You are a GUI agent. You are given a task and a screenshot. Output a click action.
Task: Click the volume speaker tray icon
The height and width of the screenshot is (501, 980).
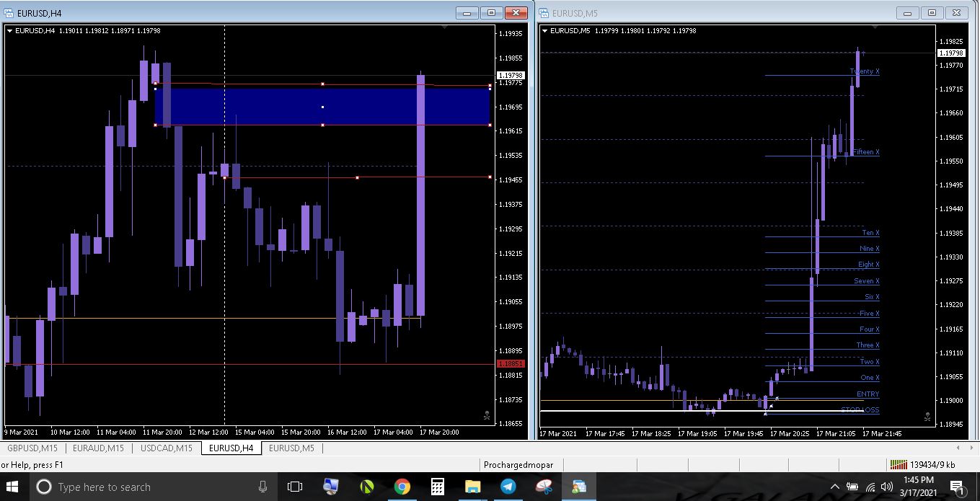888,487
